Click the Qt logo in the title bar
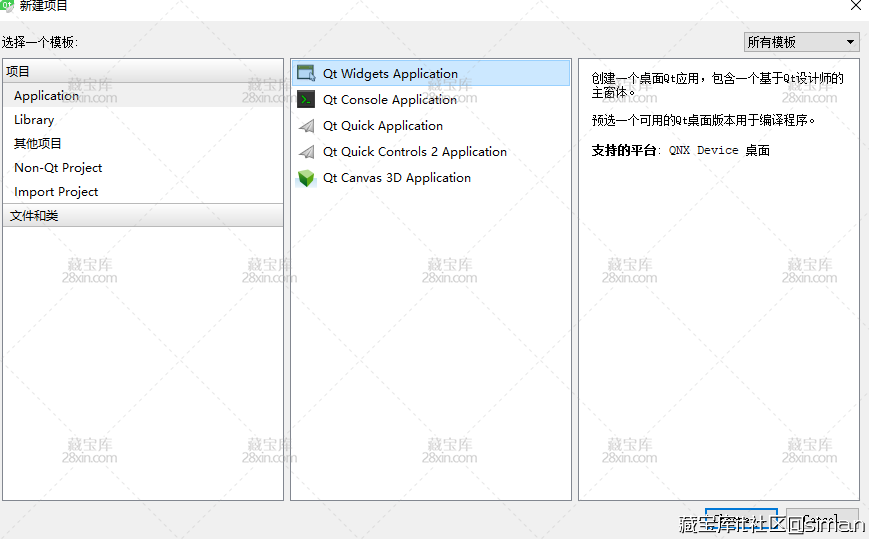This screenshot has height=539, width=869. coord(7,6)
